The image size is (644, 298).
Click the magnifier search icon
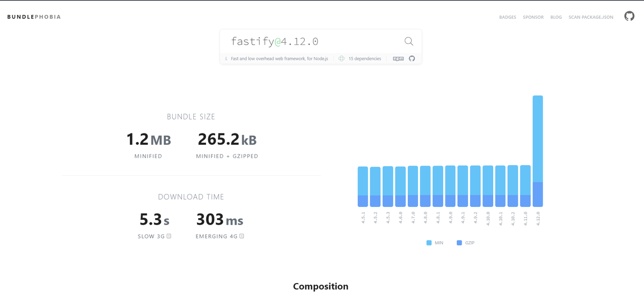tap(408, 41)
